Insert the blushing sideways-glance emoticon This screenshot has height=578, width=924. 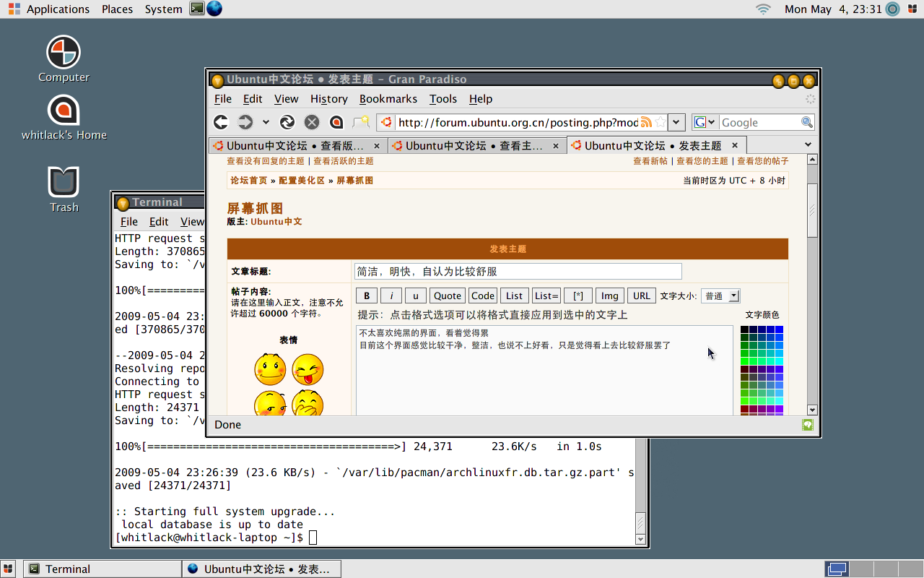(x=270, y=403)
